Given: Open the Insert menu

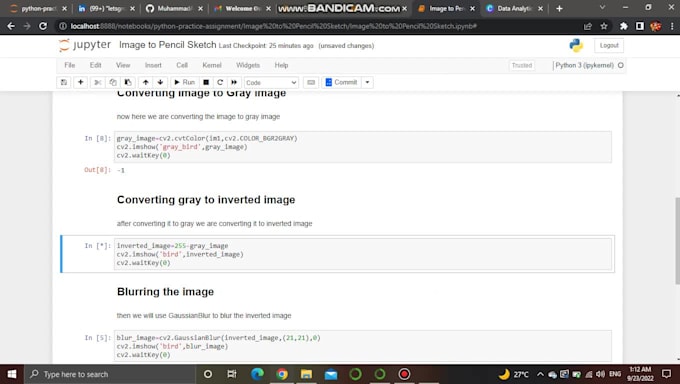Looking at the screenshot, I should (x=153, y=65).
